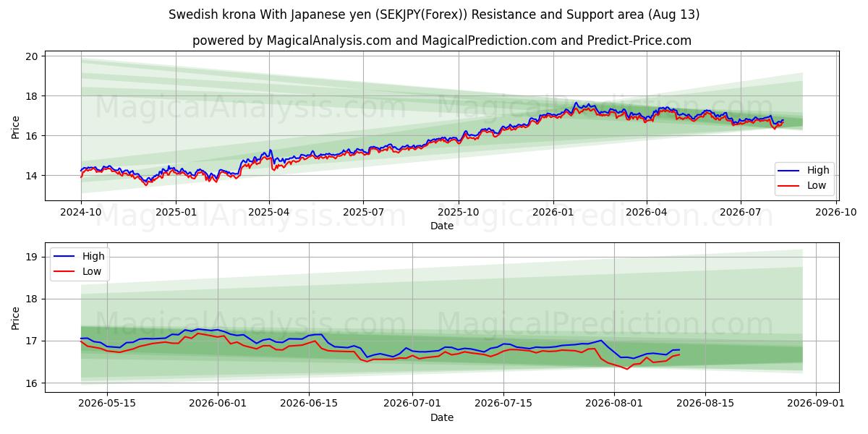Click the '2026-10' x-axis tick label

click(835, 213)
